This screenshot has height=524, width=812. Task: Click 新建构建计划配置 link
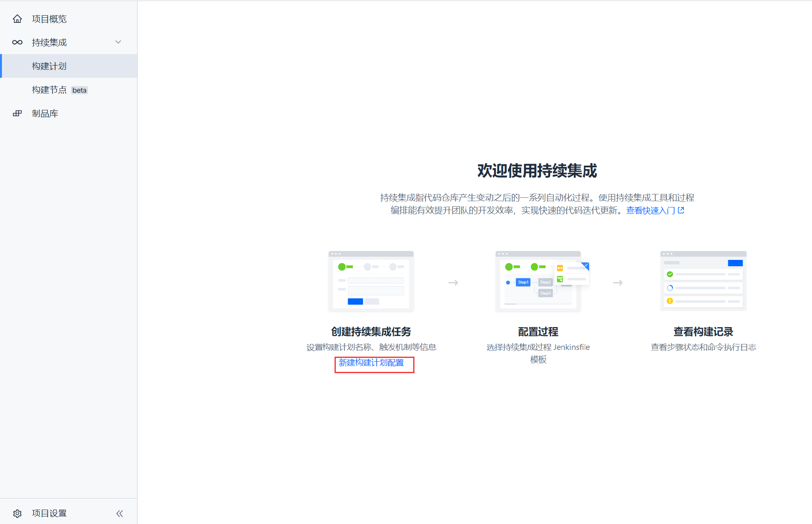[x=371, y=363]
